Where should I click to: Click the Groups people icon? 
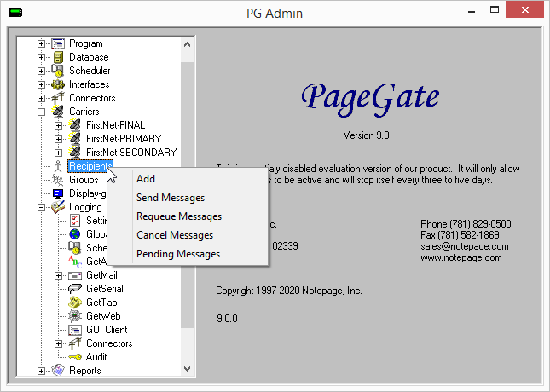tap(57, 180)
